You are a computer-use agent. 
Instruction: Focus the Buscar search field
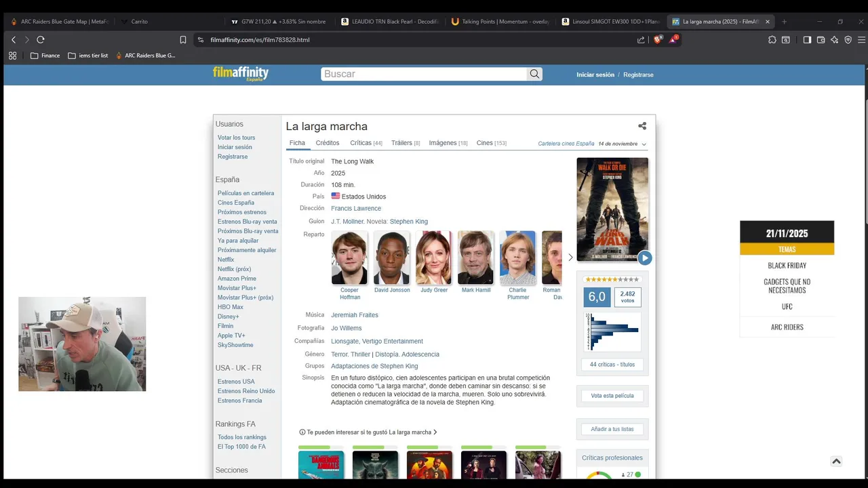(425, 74)
